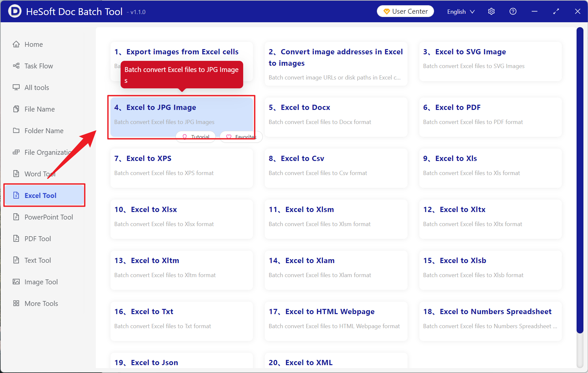Launch the Excel to Xlsb tool
The width and height of the screenshot is (588, 373).
click(x=490, y=270)
